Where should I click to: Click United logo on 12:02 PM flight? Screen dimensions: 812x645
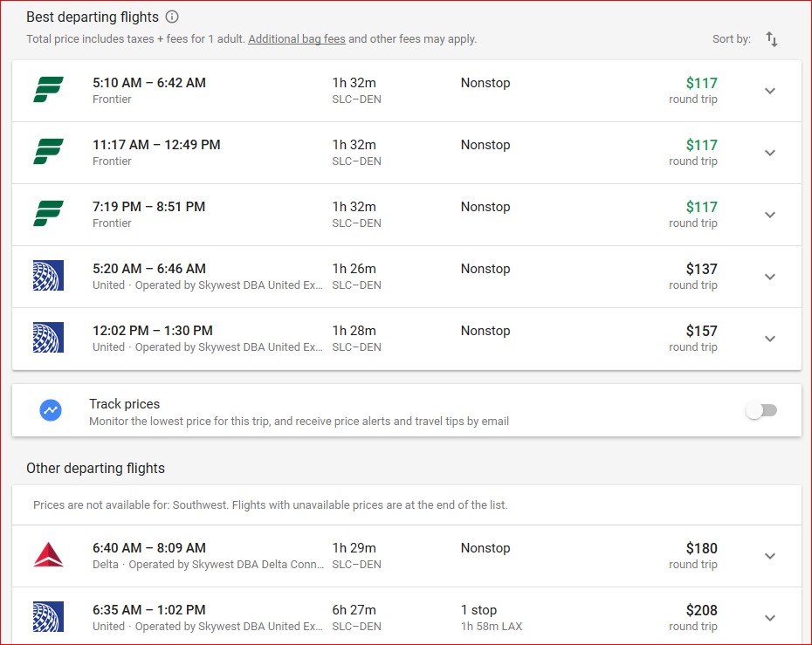point(48,339)
